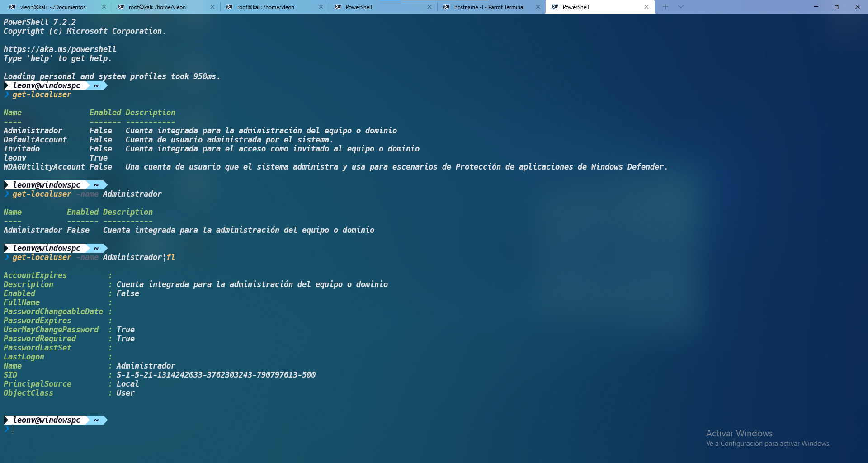Click the Administrador SID value text

[216, 375]
